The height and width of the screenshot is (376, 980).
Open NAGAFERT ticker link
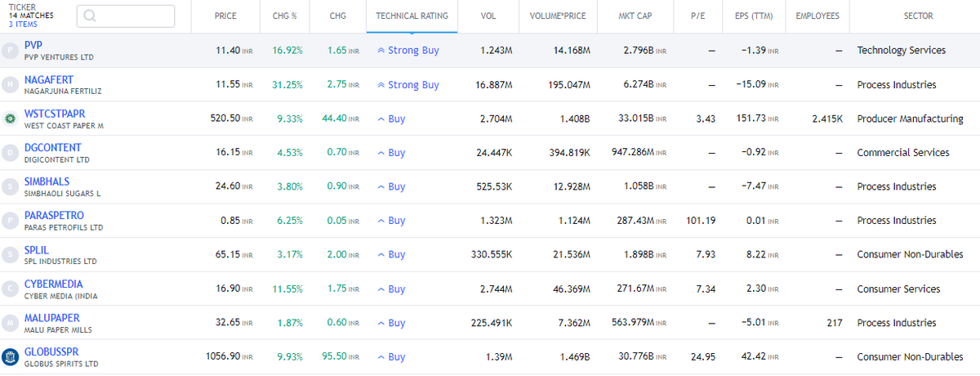49,80
